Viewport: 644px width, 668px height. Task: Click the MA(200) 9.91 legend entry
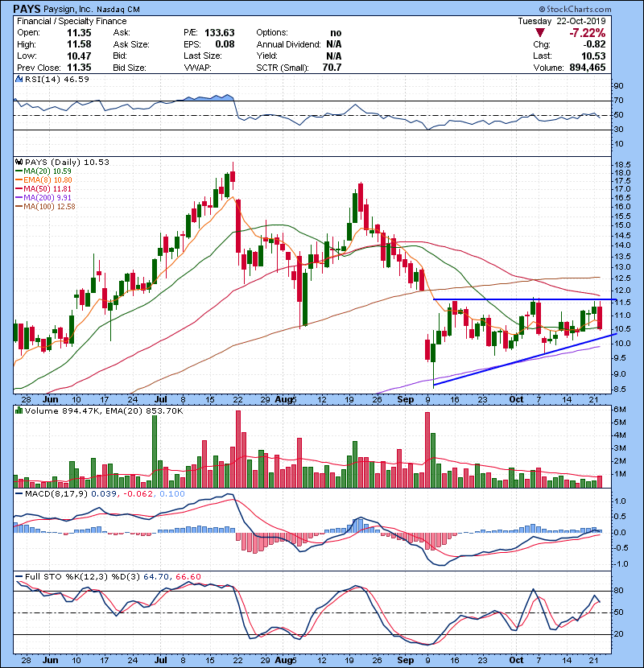tap(47, 198)
